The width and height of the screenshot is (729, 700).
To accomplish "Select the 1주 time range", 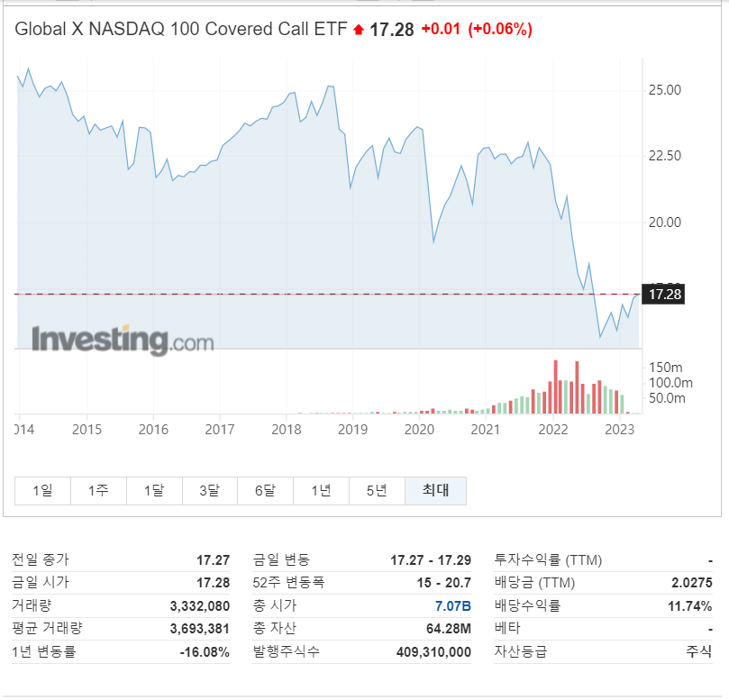I will pyautogui.click(x=97, y=490).
